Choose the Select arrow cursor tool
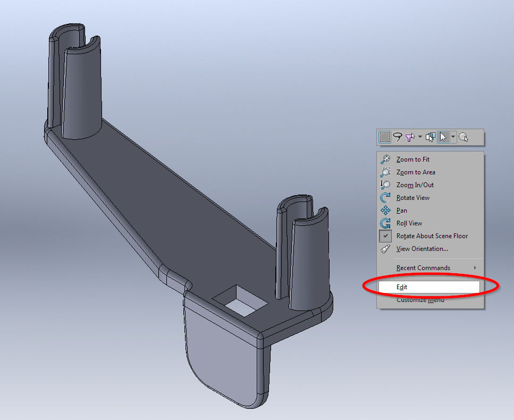This screenshot has height=420, width=514. 443,137
